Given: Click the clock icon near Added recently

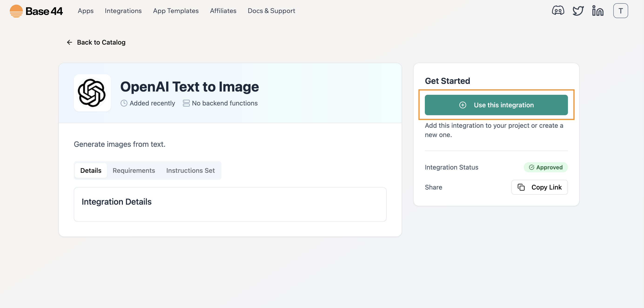Looking at the screenshot, I should tap(124, 103).
